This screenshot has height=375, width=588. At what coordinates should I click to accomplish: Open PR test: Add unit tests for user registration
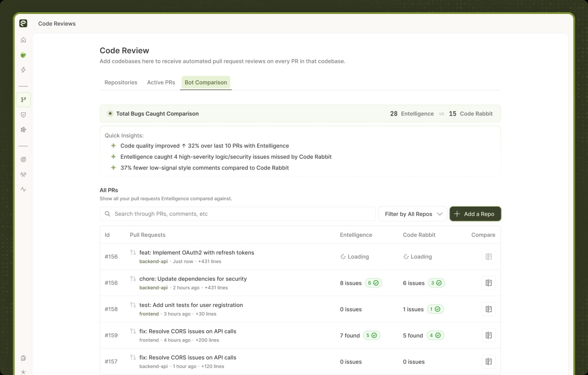coord(191,305)
